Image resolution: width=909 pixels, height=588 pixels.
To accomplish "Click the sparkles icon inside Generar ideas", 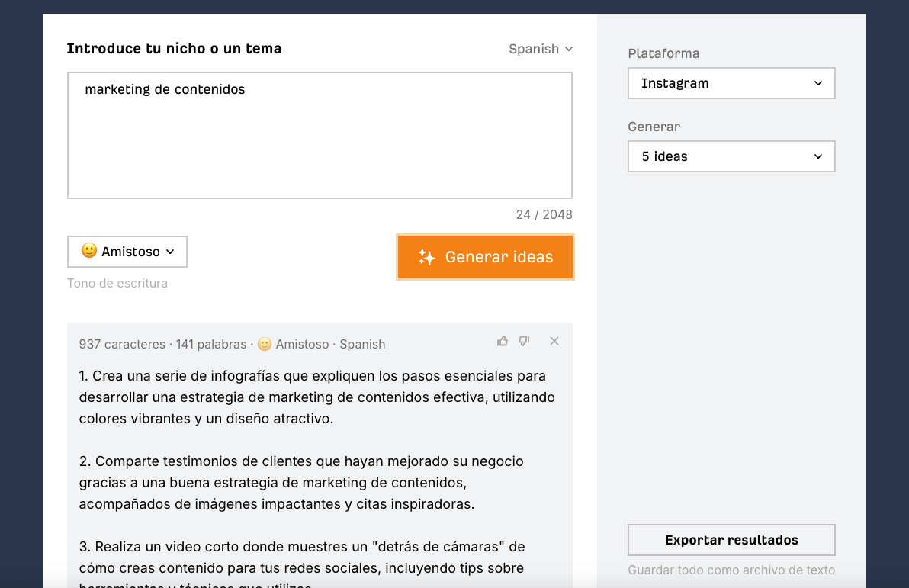I will coord(427,257).
